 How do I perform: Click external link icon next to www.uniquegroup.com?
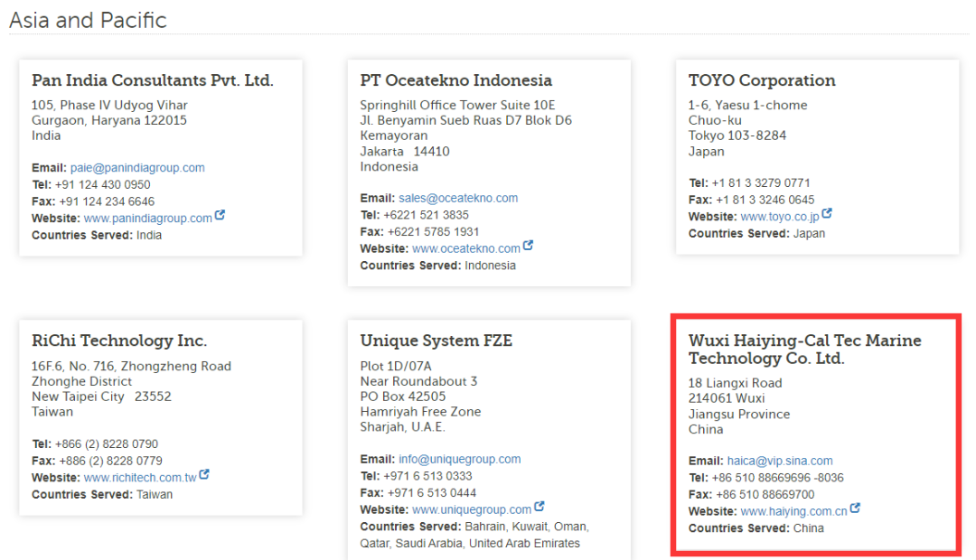point(540,508)
